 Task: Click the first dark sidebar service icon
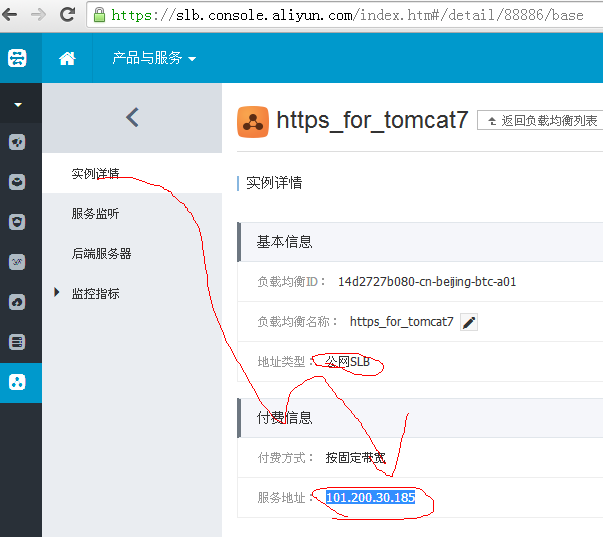tap(17, 142)
